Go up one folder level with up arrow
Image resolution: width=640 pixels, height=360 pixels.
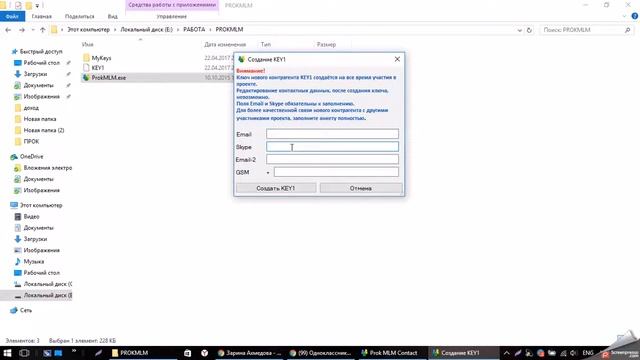[42, 30]
